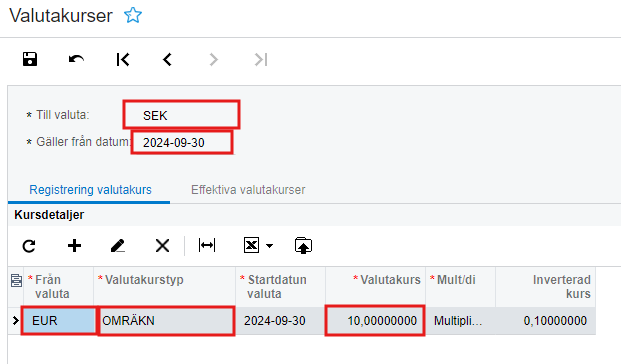
Task: Go to the last record
Action: [261, 60]
